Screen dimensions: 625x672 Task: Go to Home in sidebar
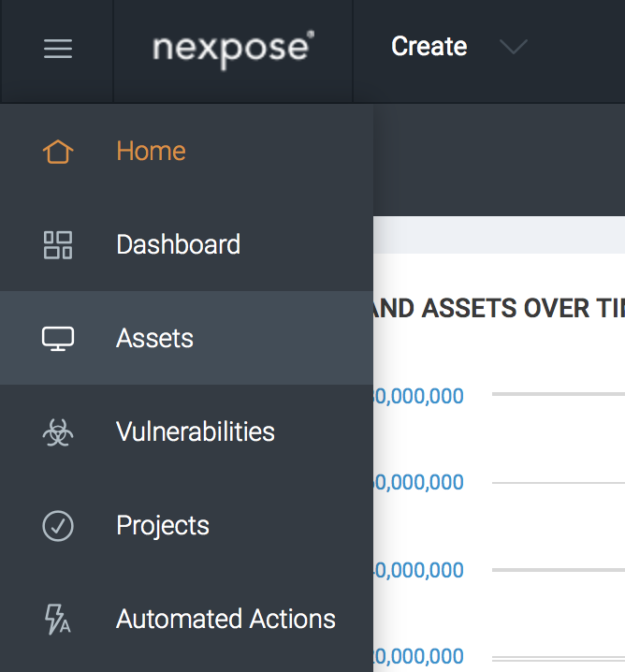pos(151,152)
